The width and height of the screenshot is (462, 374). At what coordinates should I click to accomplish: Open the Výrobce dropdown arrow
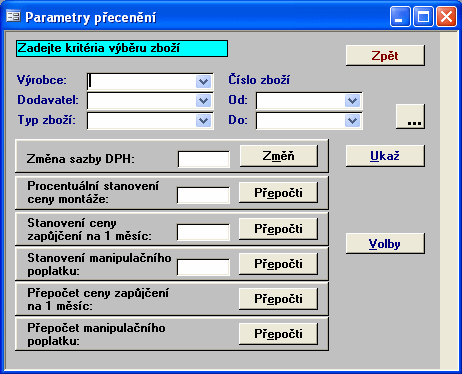point(203,81)
